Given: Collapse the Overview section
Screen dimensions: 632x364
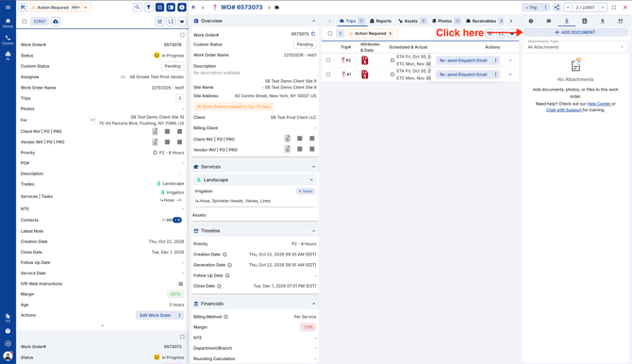Looking at the screenshot, I should click(313, 21).
